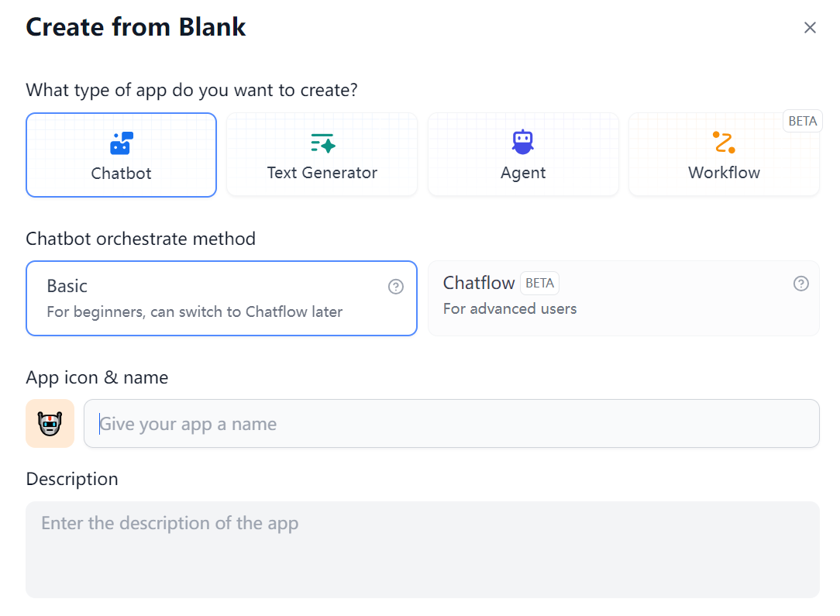Close the Create from Blank dialog
The image size is (840, 616).
(x=810, y=27)
